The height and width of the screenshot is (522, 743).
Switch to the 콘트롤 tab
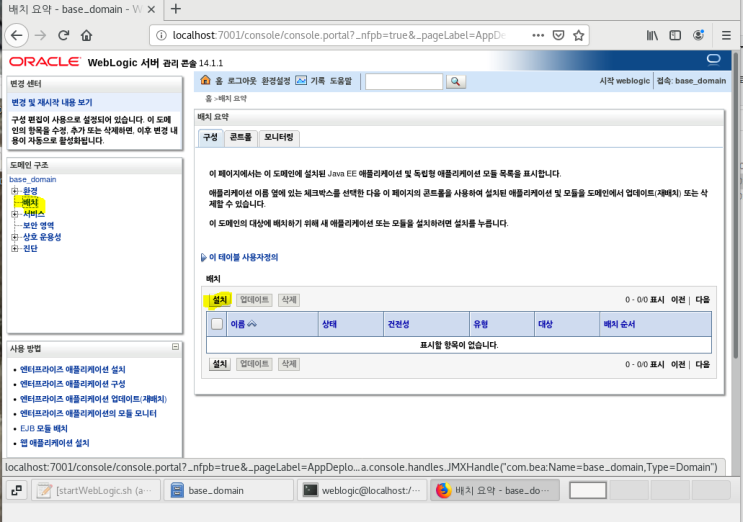click(x=241, y=137)
